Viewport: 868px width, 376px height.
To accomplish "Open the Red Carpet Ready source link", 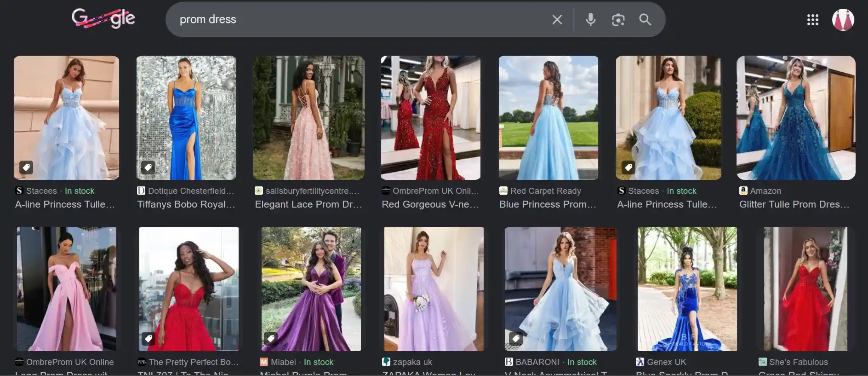I will click(x=545, y=191).
